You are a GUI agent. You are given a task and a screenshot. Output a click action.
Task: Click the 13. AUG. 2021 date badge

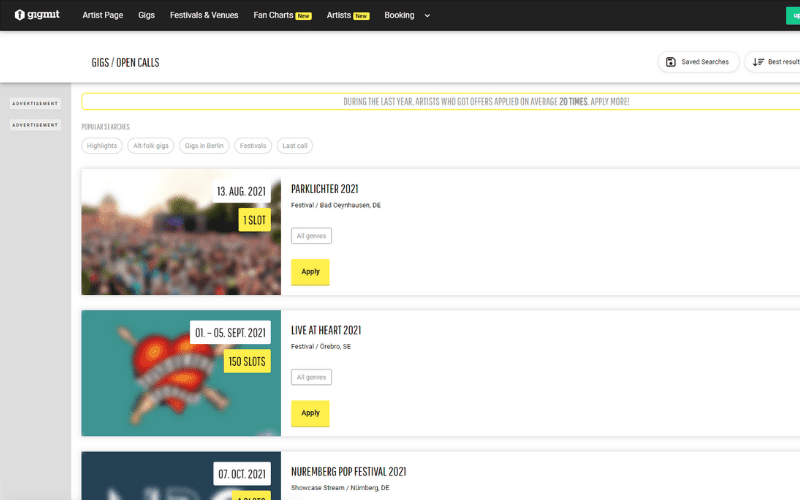point(241,191)
